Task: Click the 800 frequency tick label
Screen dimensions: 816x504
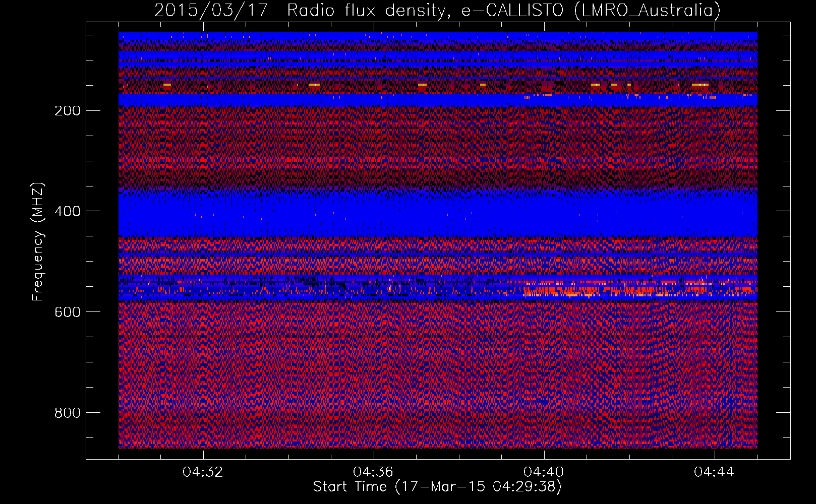Action: (68, 413)
